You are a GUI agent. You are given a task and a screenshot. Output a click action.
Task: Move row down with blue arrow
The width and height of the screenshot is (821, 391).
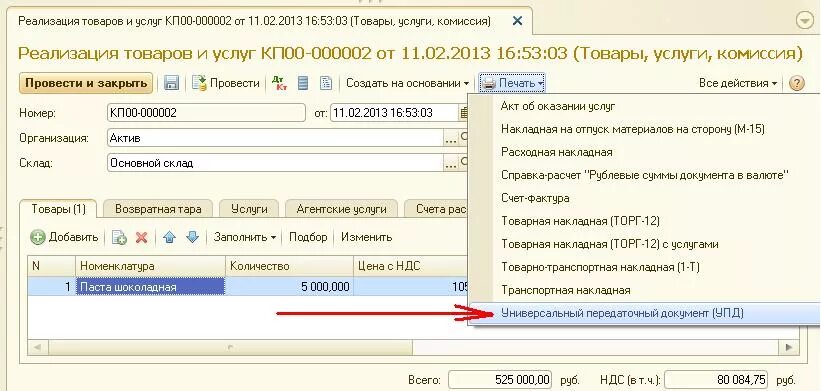click(x=193, y=237)
